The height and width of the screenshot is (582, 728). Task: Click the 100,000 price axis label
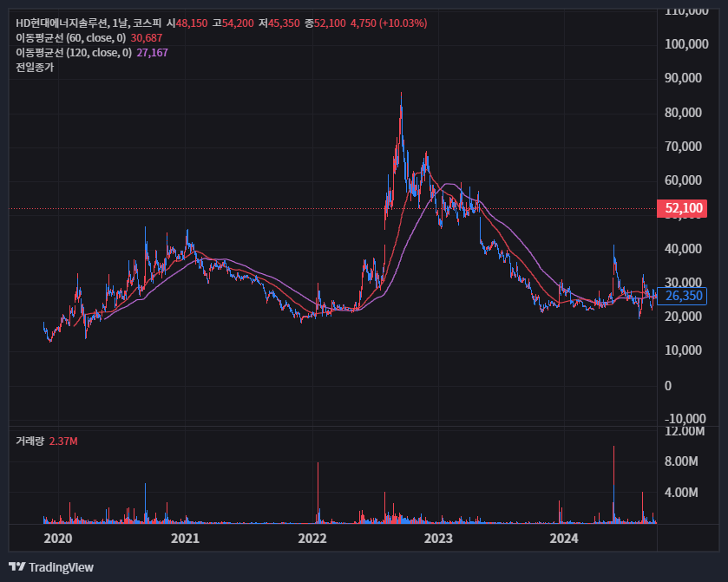pos(686,44)
